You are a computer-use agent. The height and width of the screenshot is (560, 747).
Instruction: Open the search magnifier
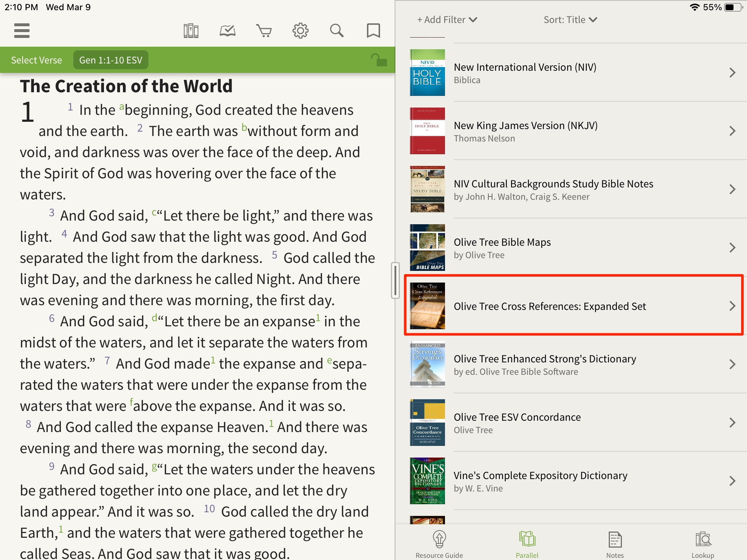(x=337, y=31)
